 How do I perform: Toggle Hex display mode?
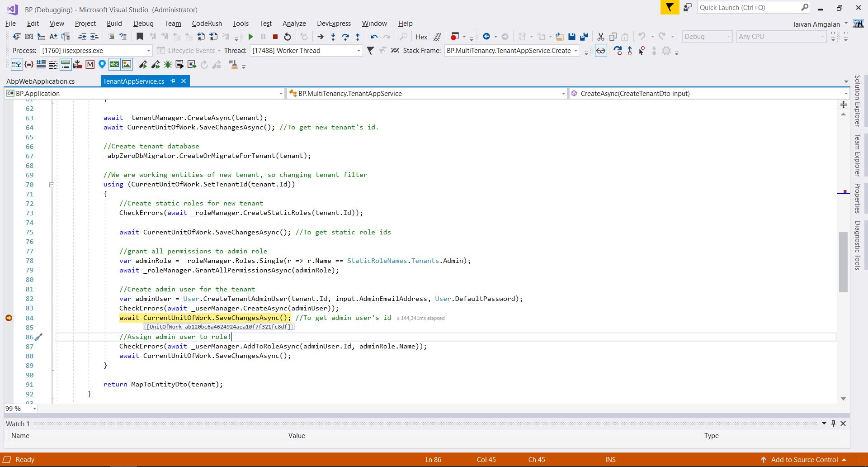coord(421,36)
